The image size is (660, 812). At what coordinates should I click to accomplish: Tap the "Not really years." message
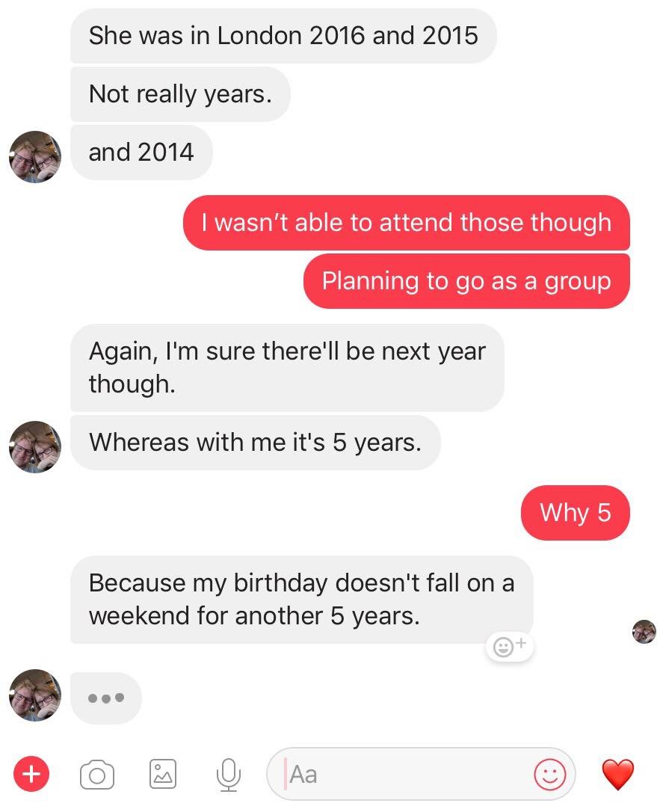179,94
